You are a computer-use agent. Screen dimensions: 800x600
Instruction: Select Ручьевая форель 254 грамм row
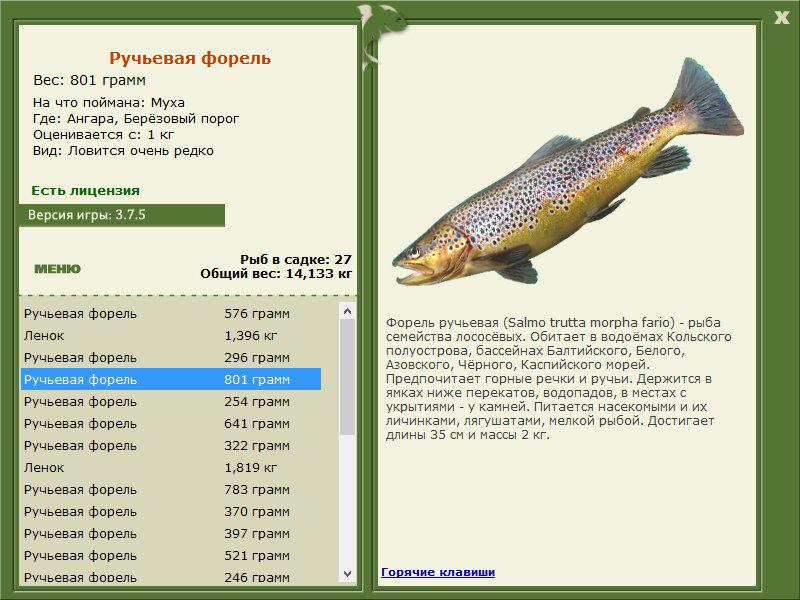[171, 401]
